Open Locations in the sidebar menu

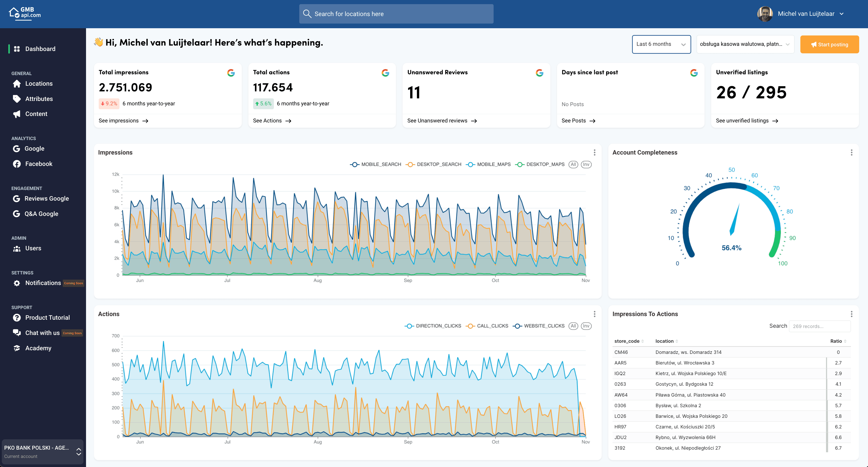tap(39, 84)
